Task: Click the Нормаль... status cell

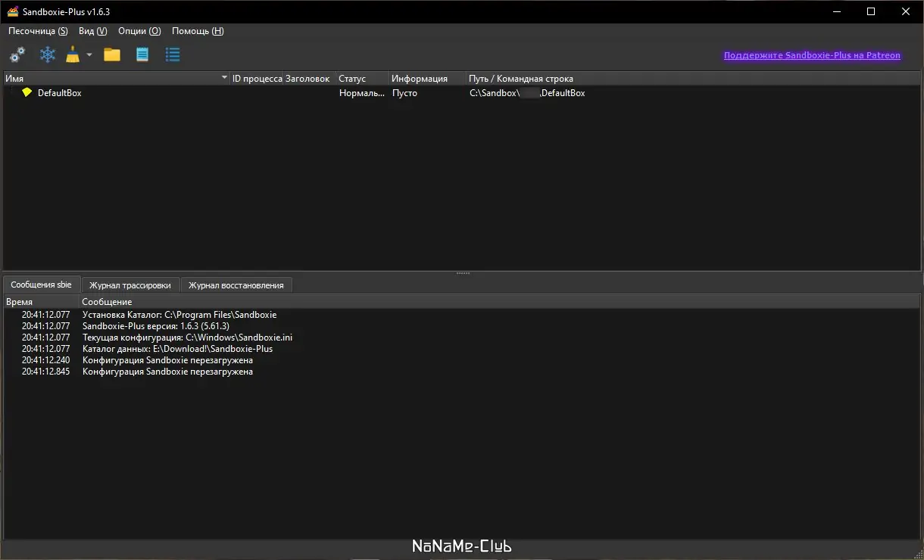Action: (x=362, y=93)
